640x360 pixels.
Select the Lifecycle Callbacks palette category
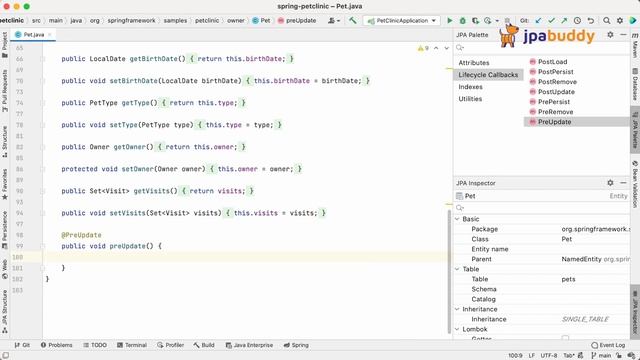point(488,75)
